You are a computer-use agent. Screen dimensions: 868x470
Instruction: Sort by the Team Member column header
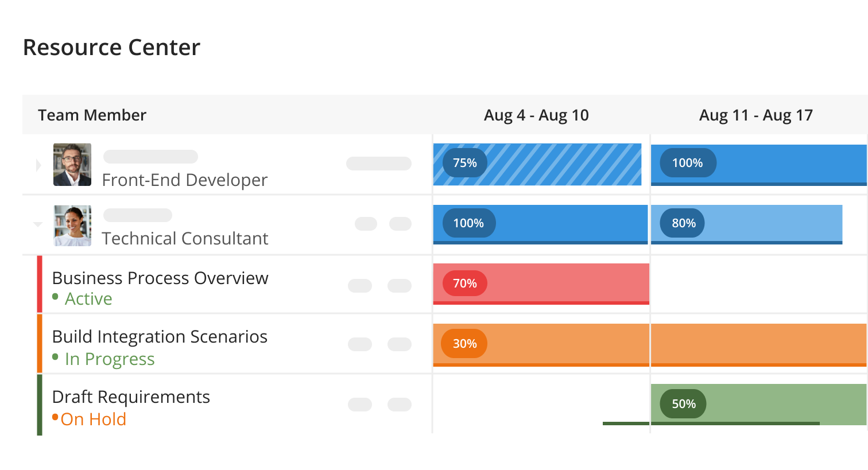point(92,115)
